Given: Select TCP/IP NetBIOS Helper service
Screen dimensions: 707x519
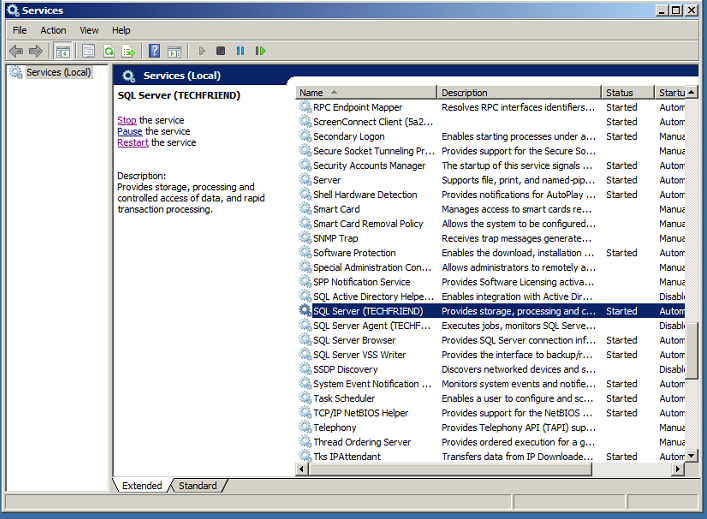Looking at the screenshot, I should 491,413.
